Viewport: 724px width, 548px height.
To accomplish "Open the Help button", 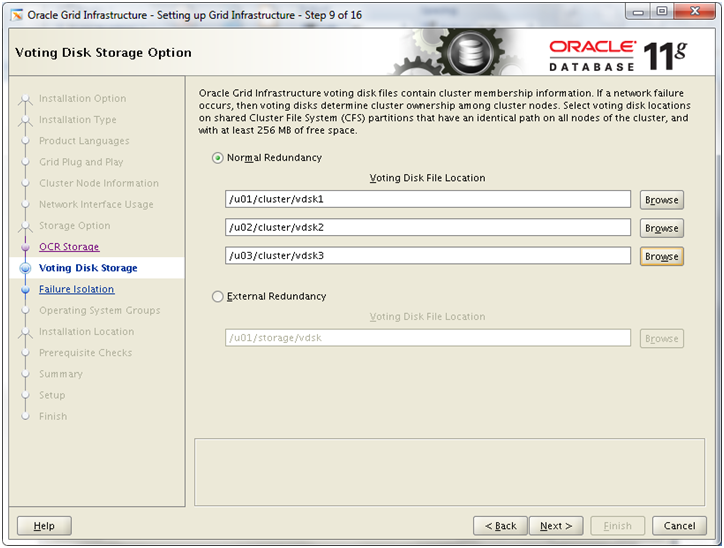I will 44,526.
